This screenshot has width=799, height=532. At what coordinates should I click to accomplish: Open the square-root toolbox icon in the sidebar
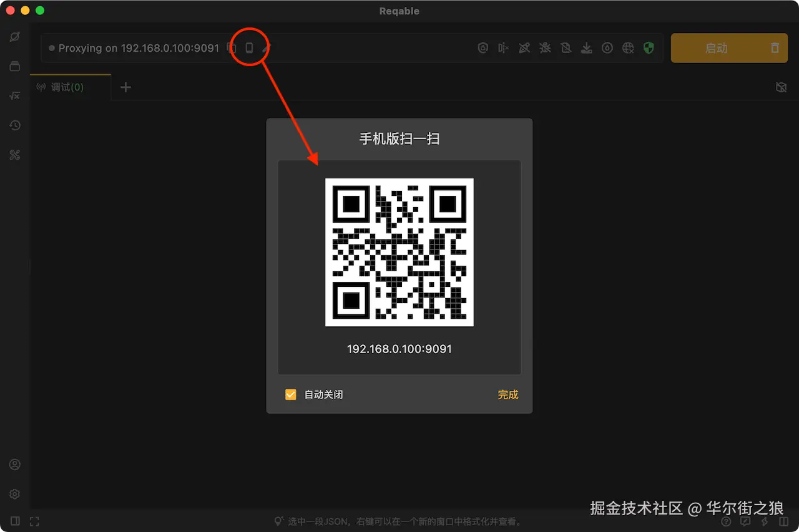pyautogui.click(x=15, y=95)
